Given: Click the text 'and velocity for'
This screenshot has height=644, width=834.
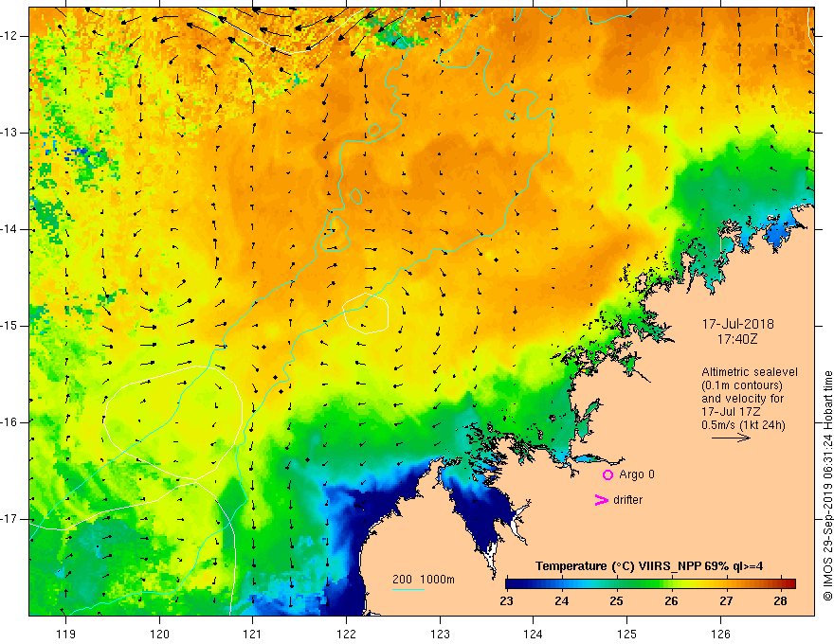Looking at the screenshot, I should pyautogui.click(x=742, y=399).
